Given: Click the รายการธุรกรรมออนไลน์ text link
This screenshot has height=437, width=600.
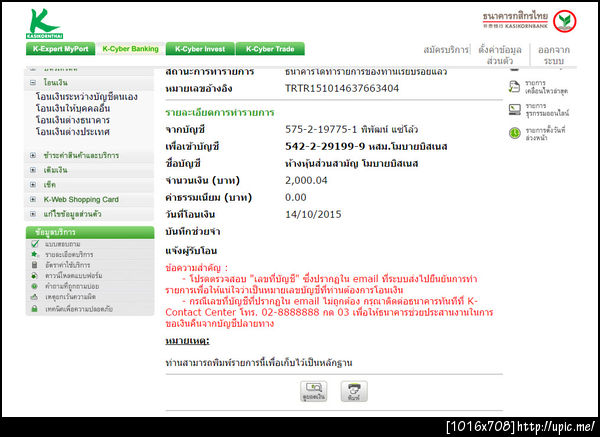Looking at the screenshot, I should (x=547, y=109).
